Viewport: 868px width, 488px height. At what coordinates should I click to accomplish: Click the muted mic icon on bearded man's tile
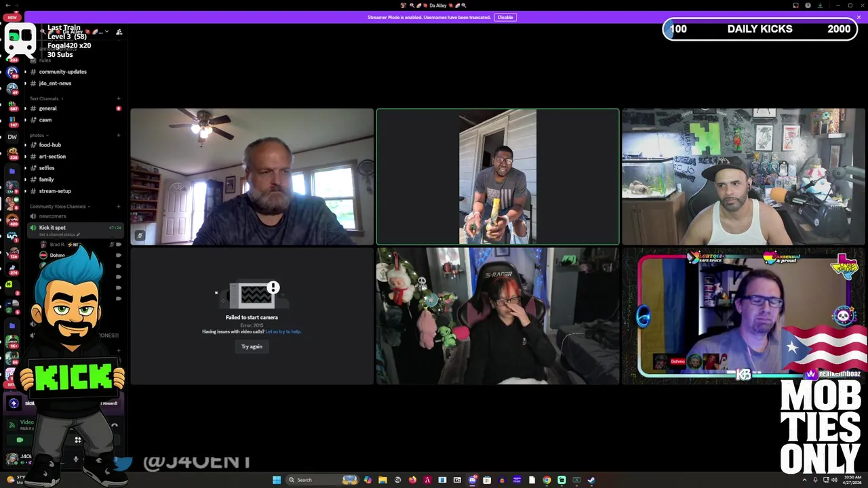(140, 236)
